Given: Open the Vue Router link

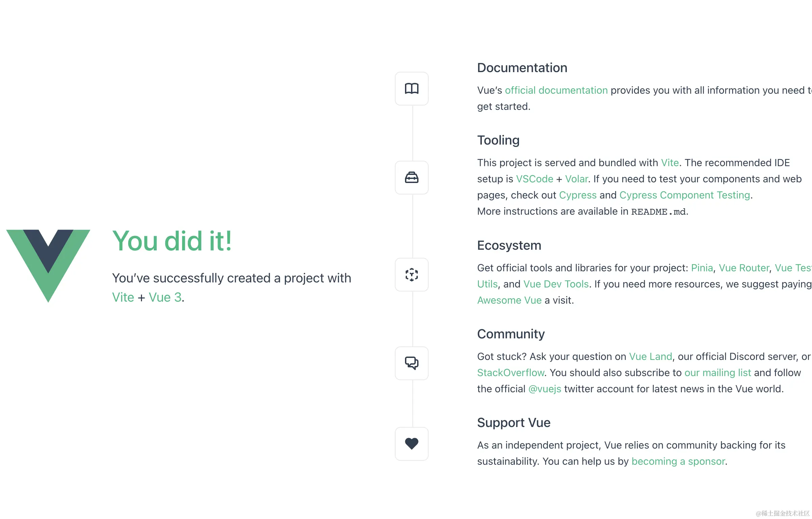Looking at the screenshot, I should 744,268.
